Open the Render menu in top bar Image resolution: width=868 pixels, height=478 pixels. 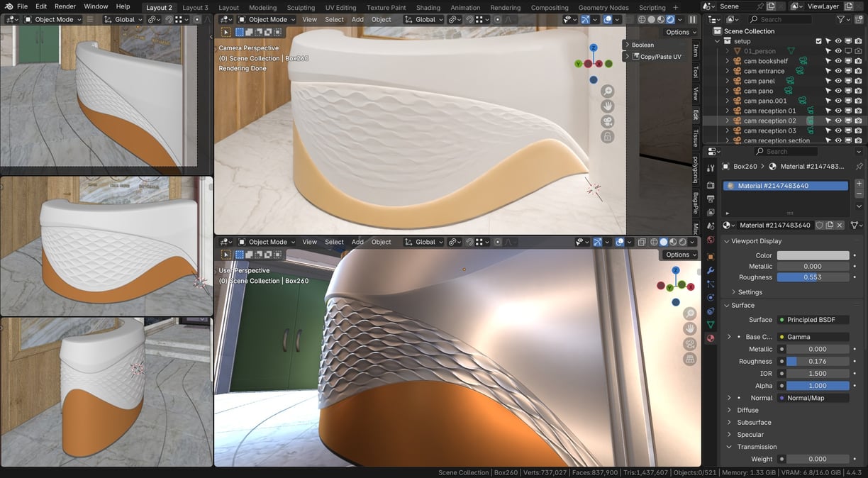[65, 6]
